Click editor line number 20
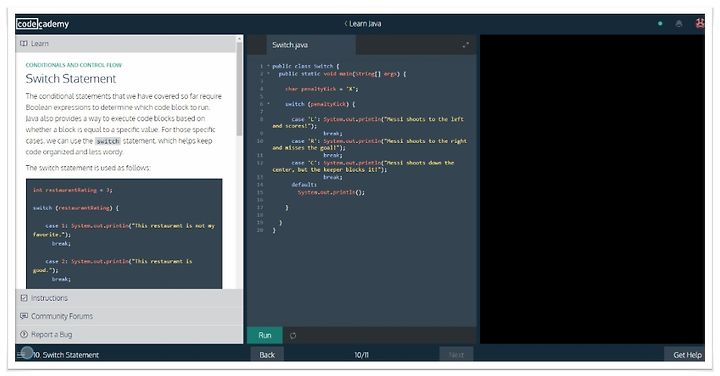 (x=260, y=230)
